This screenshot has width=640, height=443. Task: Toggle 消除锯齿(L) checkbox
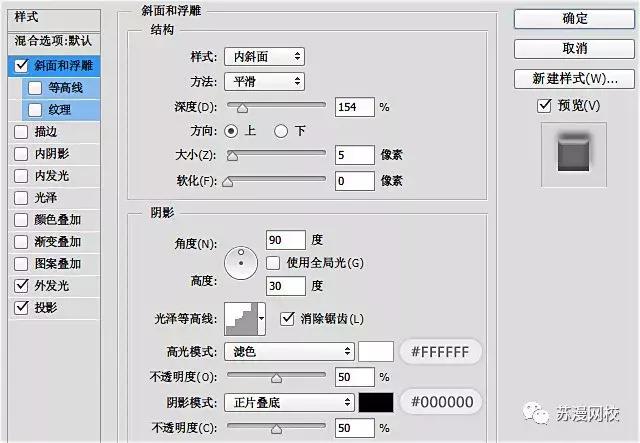(287, 318)
